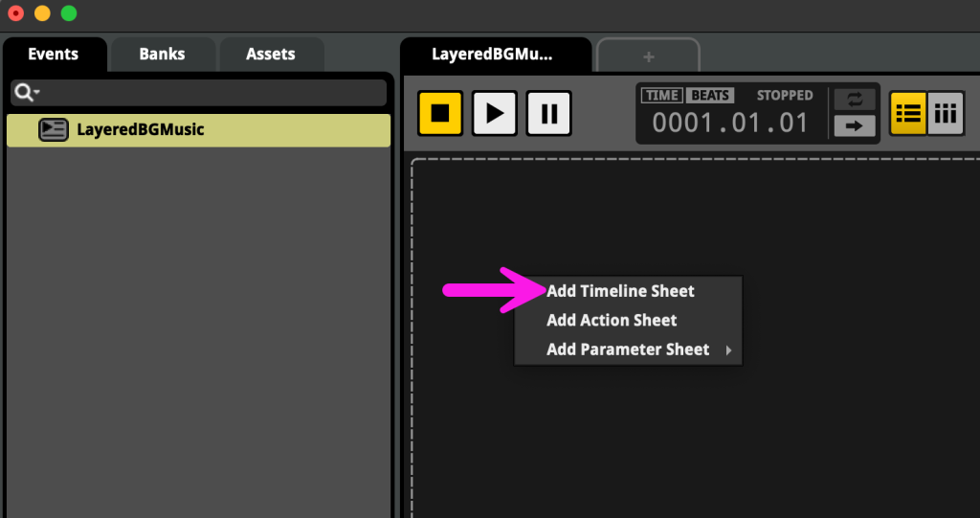Toggle follow-cursor arrow button
The image size is (980, 518).
point(855,125)
